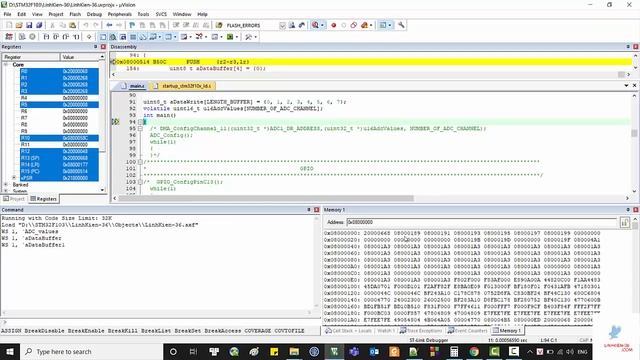
Task: Select the R4 register row
Action: 59,98
